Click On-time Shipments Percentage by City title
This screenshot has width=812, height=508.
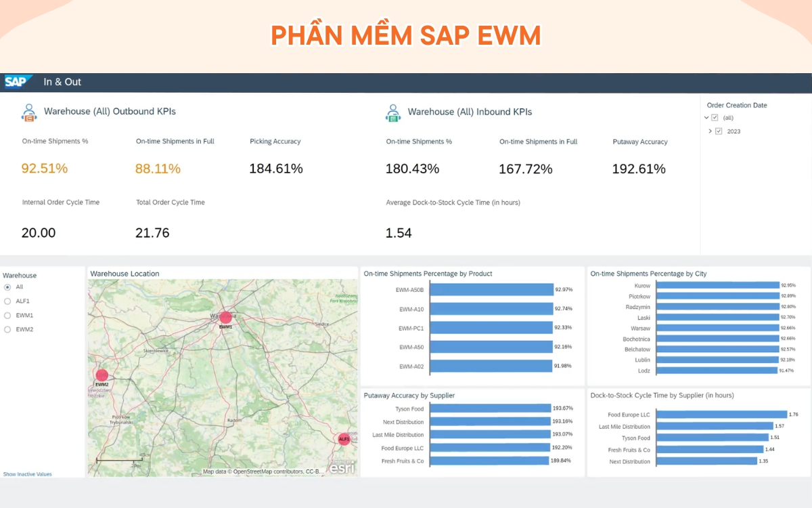[x=648, y=274]
